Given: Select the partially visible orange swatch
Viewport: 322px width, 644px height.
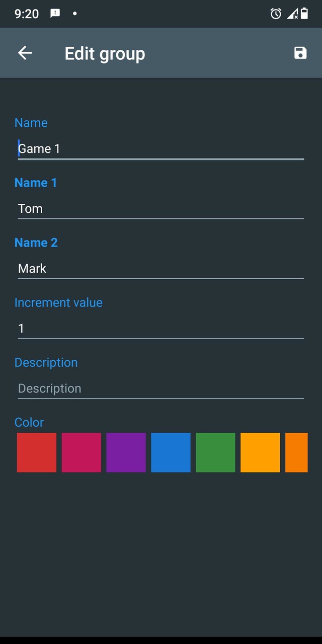Looking at the screenshot, I should tap(296, 452).
